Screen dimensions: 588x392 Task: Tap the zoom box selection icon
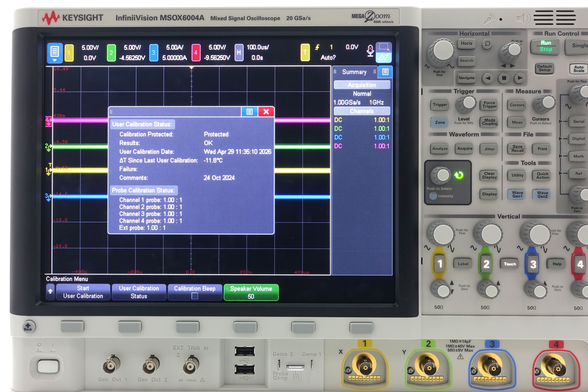pos(384,47)
